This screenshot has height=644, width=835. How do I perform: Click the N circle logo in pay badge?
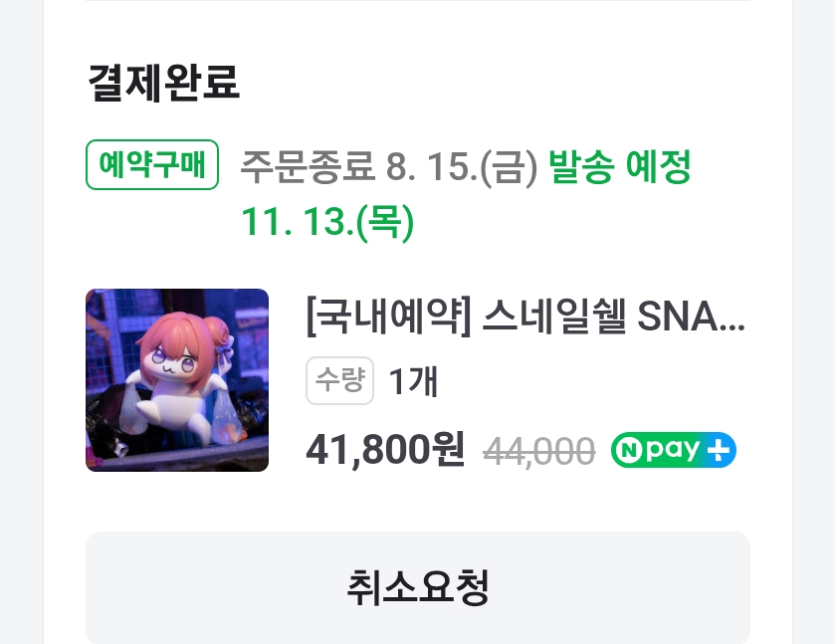point(628,450)
